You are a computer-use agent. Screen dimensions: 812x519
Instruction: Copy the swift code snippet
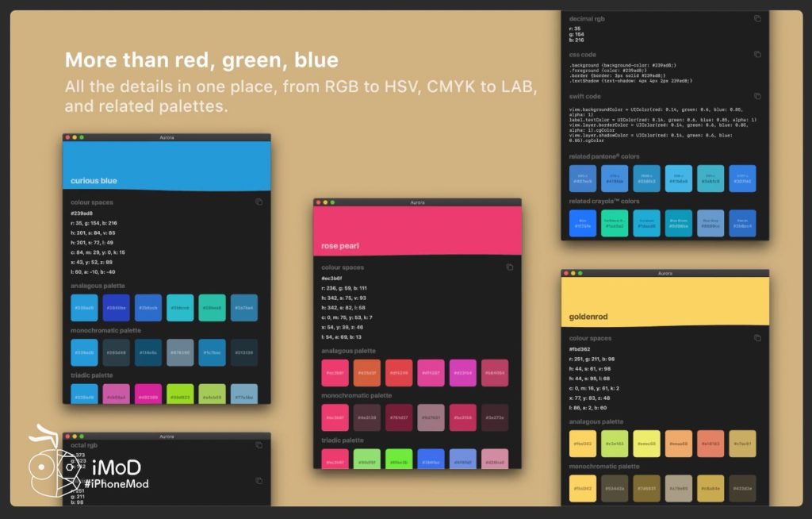tap(757, 96)
